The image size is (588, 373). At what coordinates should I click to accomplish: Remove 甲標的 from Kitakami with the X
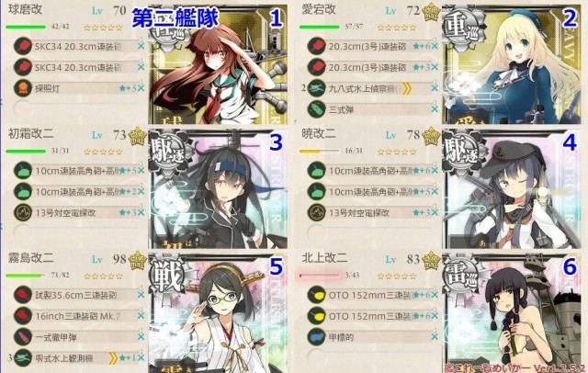[x=435, y=337]
